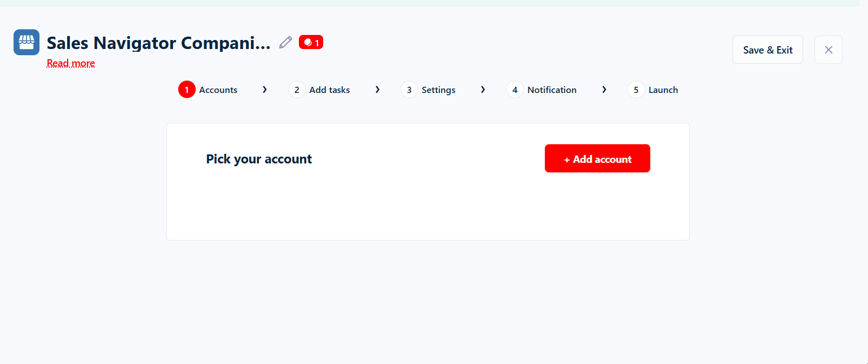This screenshot has width=868, height=364.
Task: Open the red notification badge showing 1
Action: [x=311, y=42]
